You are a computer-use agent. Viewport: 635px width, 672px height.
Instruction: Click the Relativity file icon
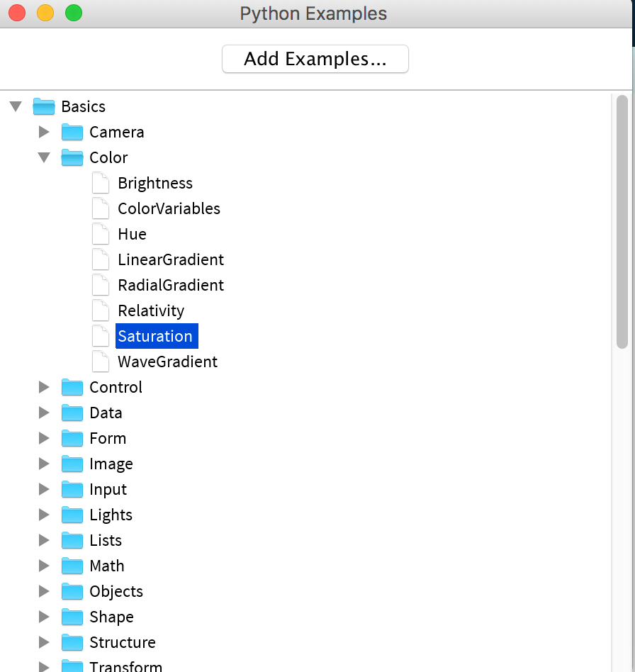tap(101, 310)
